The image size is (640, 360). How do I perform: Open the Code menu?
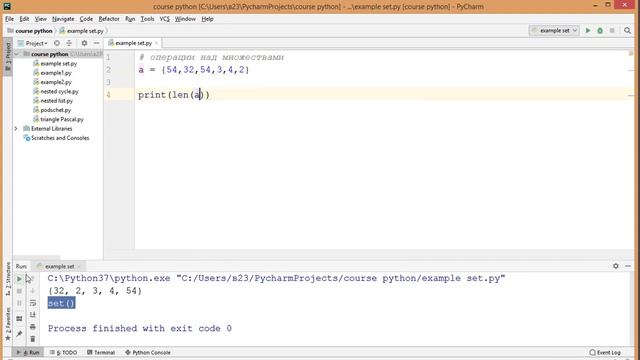[x=86, y=19]
